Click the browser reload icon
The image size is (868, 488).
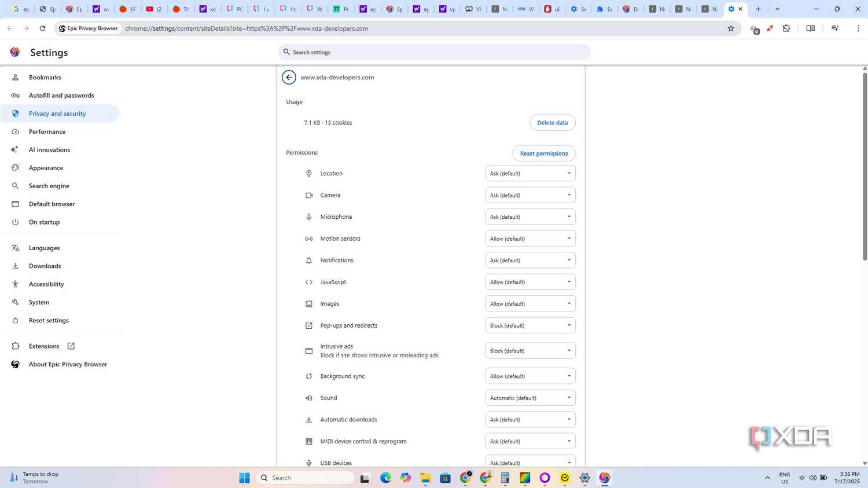(42, 28)
